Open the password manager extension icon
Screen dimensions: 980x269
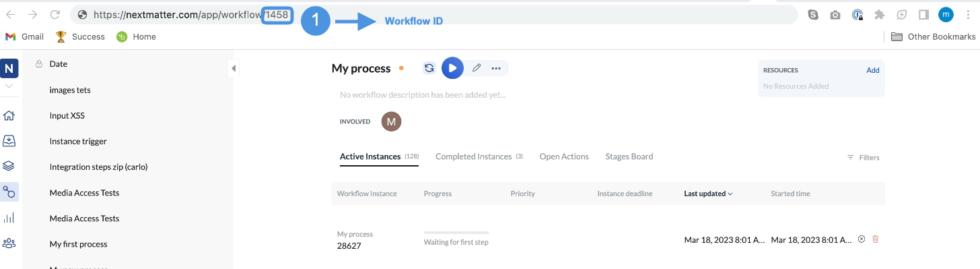click(858, 14)
